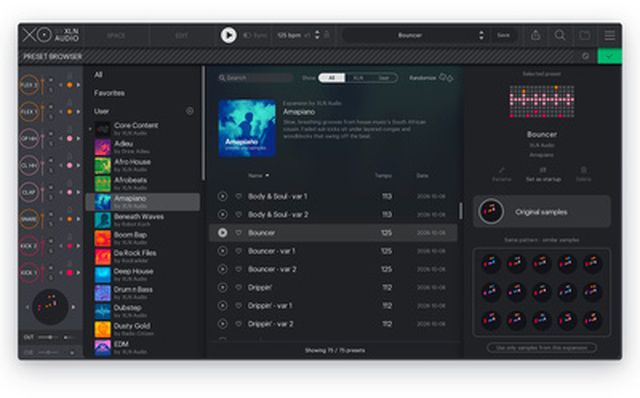640x398 pixels.
Task: Preview the Drippin' - var 1 preset
Action: point(222,305)
